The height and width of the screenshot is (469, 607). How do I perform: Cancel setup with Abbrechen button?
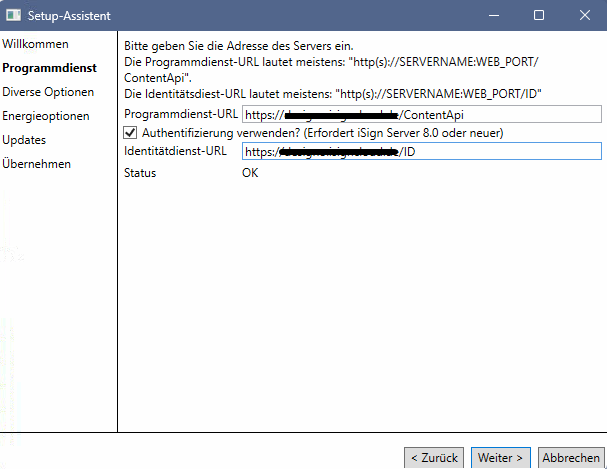point(571,458)
